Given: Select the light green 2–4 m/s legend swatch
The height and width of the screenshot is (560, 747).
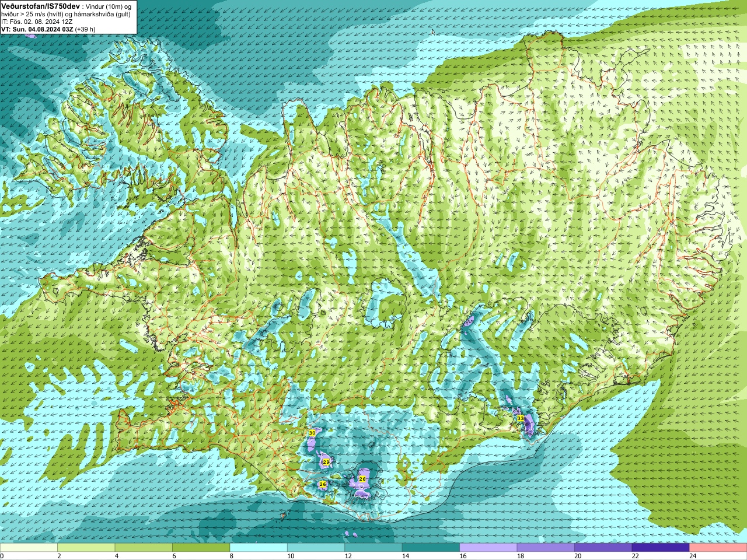Looking at the screenshot, I should point(86,548).
